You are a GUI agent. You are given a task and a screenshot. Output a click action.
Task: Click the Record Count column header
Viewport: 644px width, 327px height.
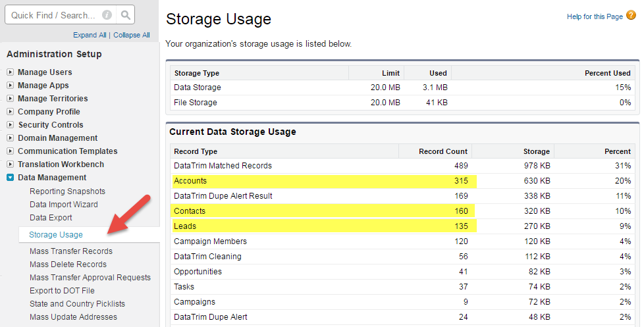443,151
